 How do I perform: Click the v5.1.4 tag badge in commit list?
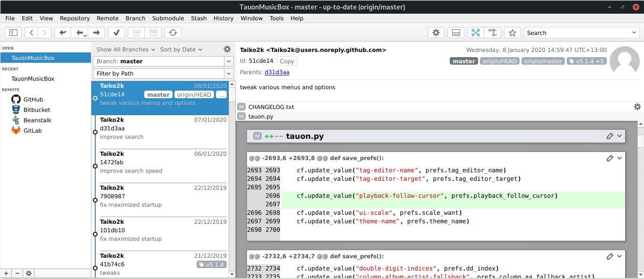coord(212,264)
